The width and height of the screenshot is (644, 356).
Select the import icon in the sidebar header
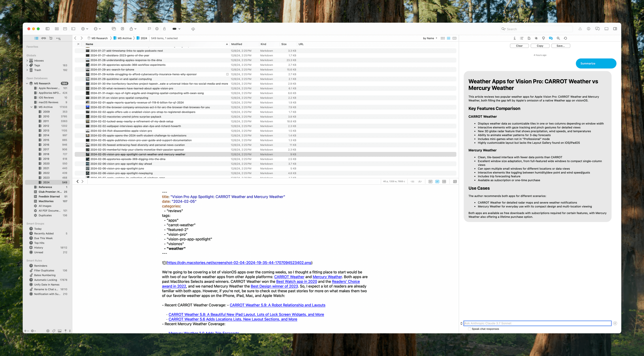pyautogui.click(x=51, y=38)
